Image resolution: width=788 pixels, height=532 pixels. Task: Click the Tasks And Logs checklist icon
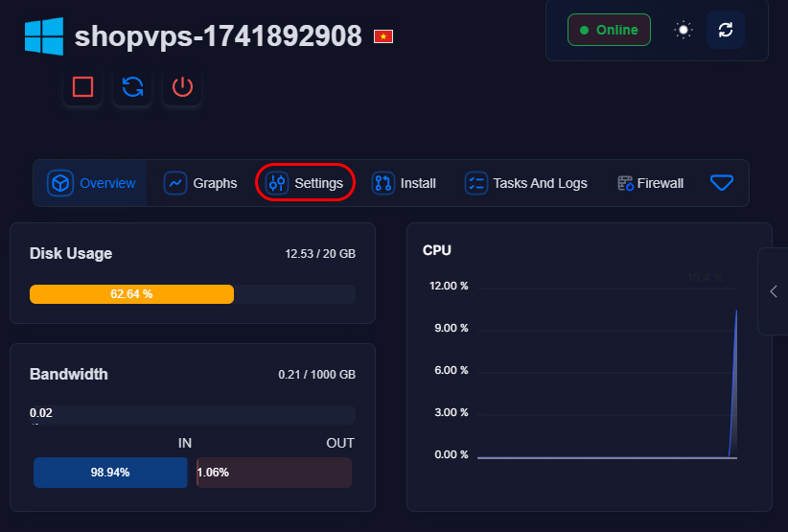[476, 183]
